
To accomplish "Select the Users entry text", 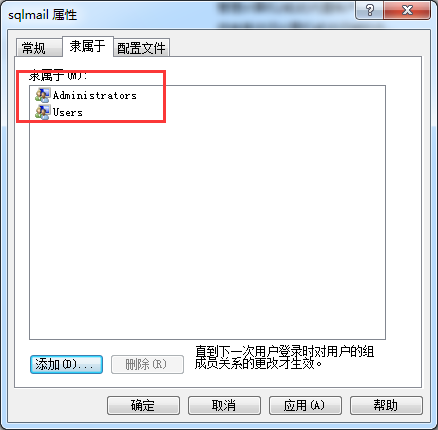I will [68, 112].
